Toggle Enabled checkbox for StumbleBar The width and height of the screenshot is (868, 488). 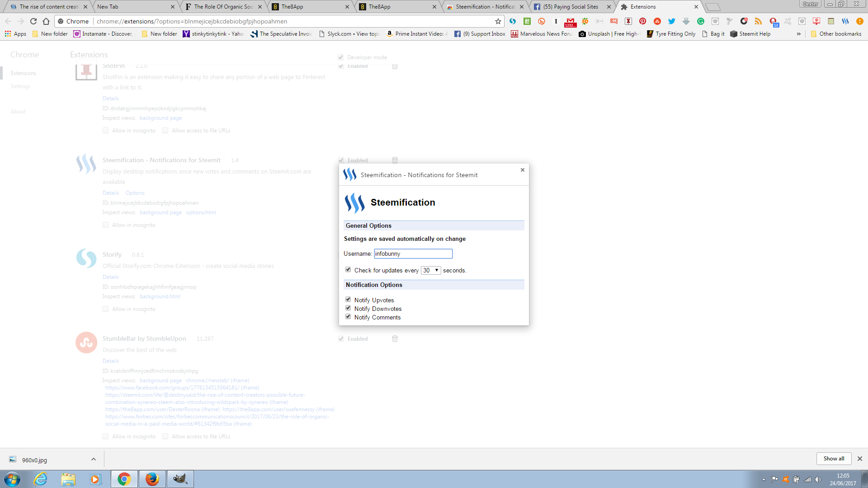point(341,338)
